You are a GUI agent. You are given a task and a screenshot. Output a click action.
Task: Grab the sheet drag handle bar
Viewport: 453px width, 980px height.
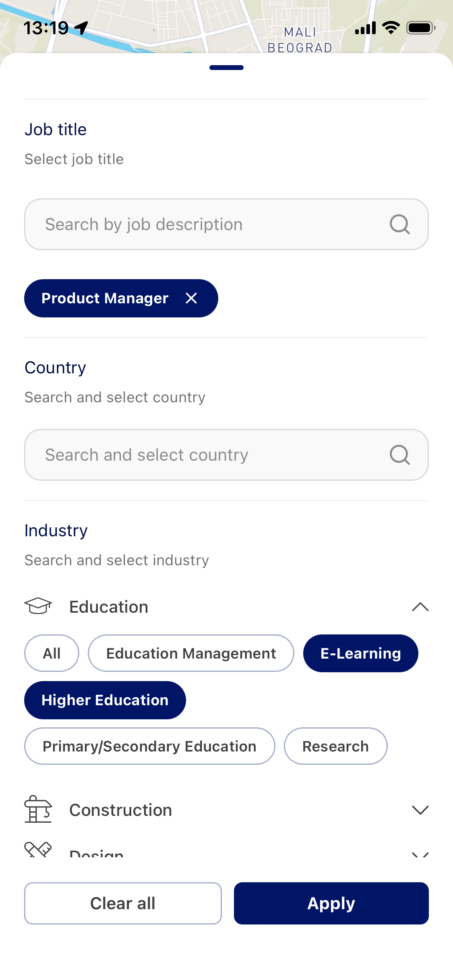226,68
